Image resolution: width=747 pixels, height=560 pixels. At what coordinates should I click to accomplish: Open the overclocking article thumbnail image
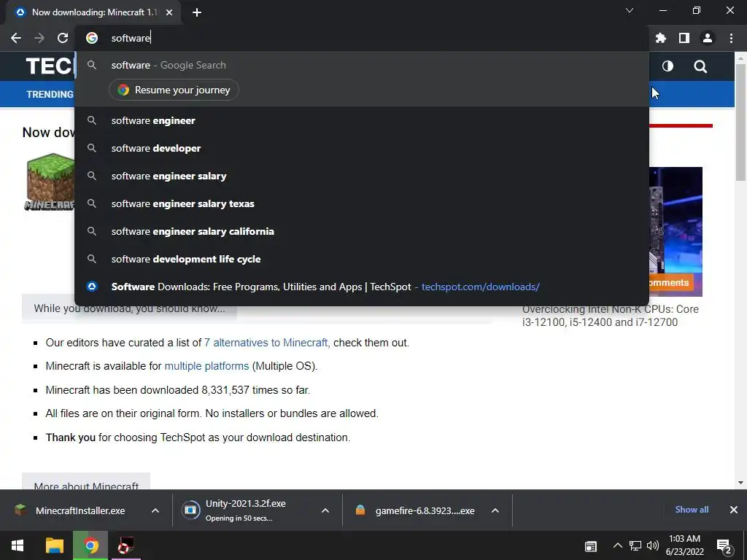click(x=676, y=231)
